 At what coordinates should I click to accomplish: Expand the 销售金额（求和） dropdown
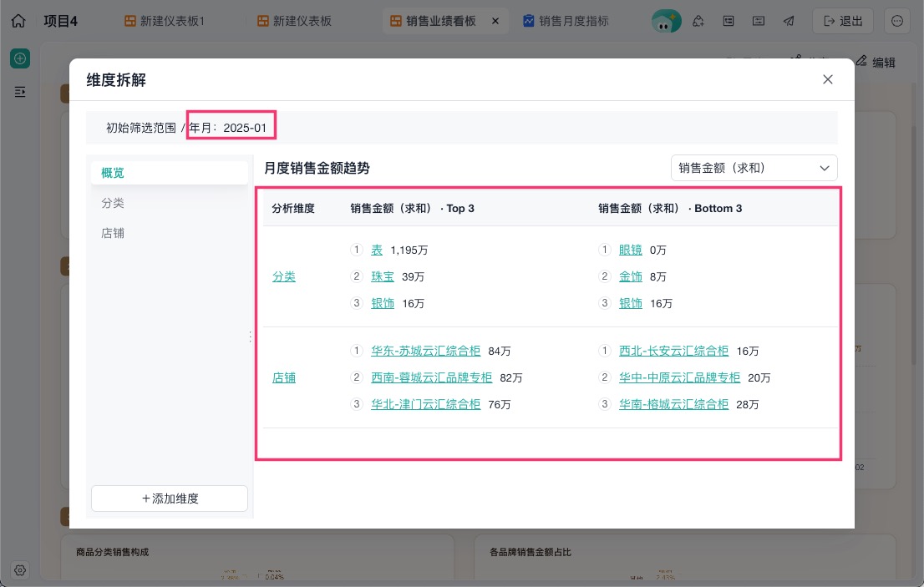[754, 168]
